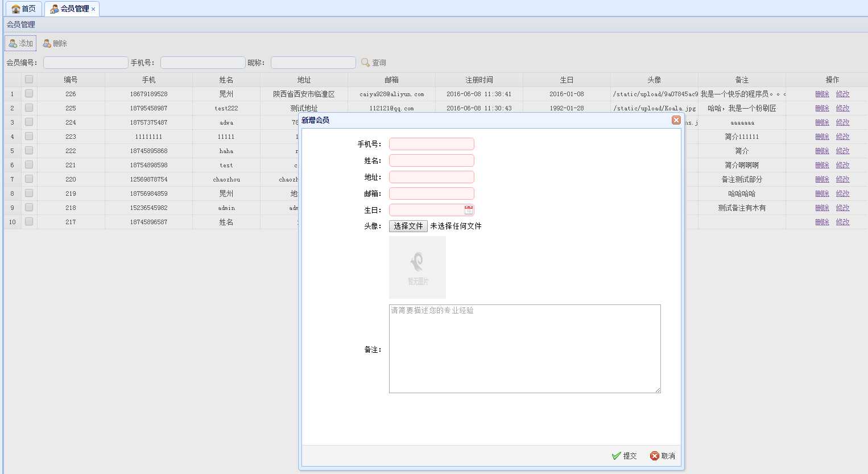Focus the 邮箱 field in dialog

[432, 193]
